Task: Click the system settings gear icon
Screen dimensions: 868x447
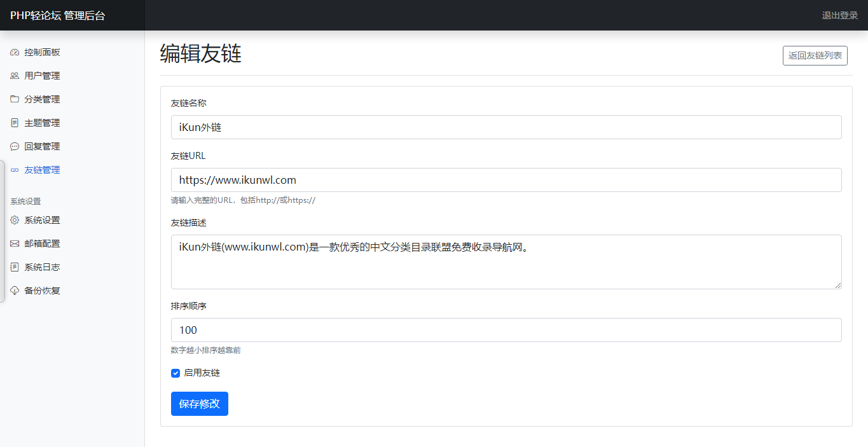Action: [x=15, y=220]
